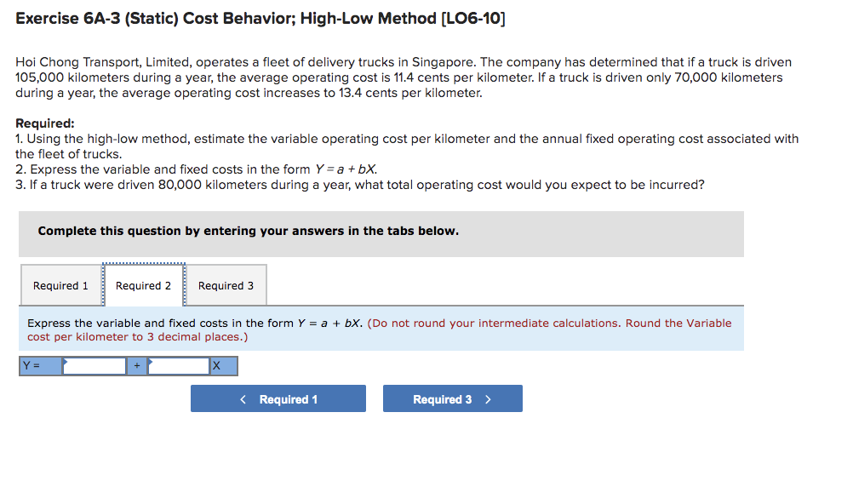Select the Required 2 tab
The image size is (853, 504).
[x=144, y=285]
